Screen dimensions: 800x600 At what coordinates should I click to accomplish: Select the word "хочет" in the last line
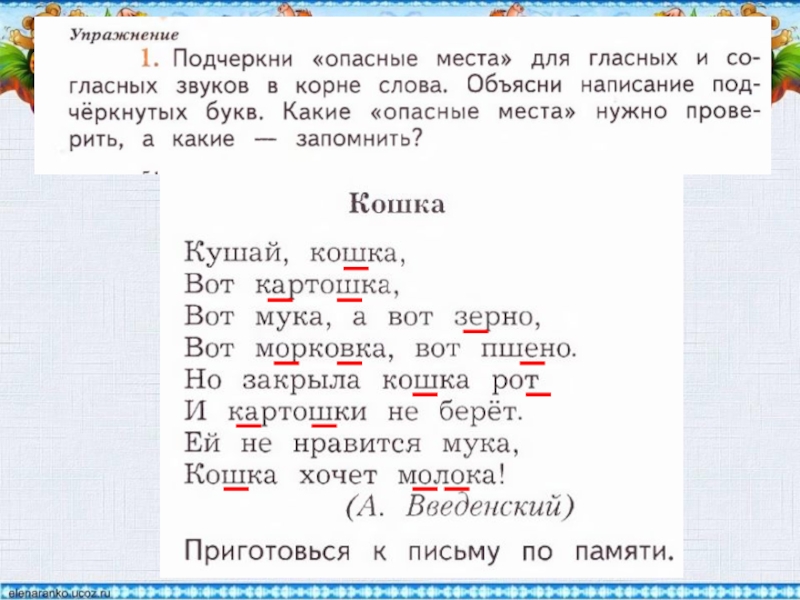[335, 473]
